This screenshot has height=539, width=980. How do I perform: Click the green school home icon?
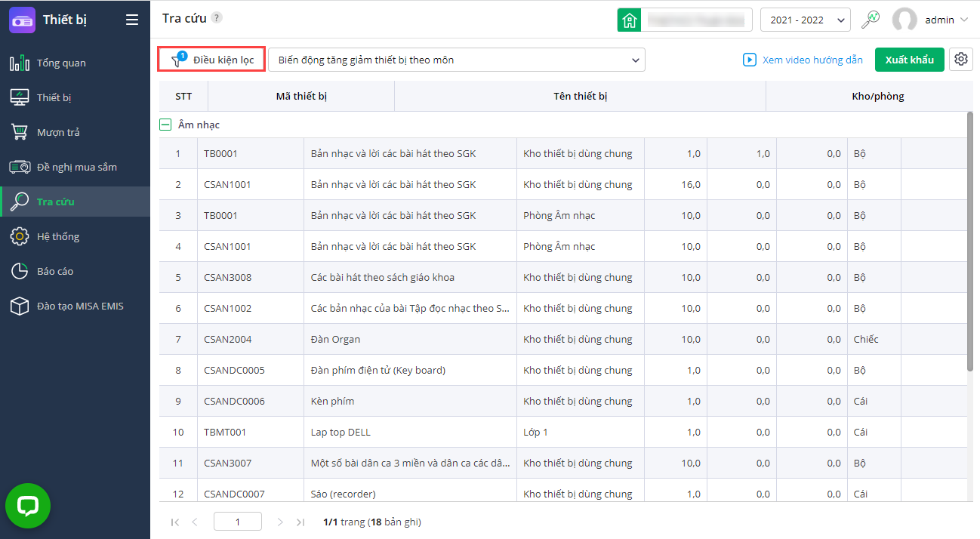(629, 20)
